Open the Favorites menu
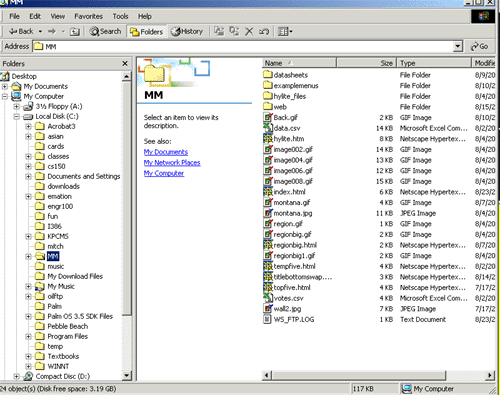This screenshot has height=395, width=500. (88, 16)
